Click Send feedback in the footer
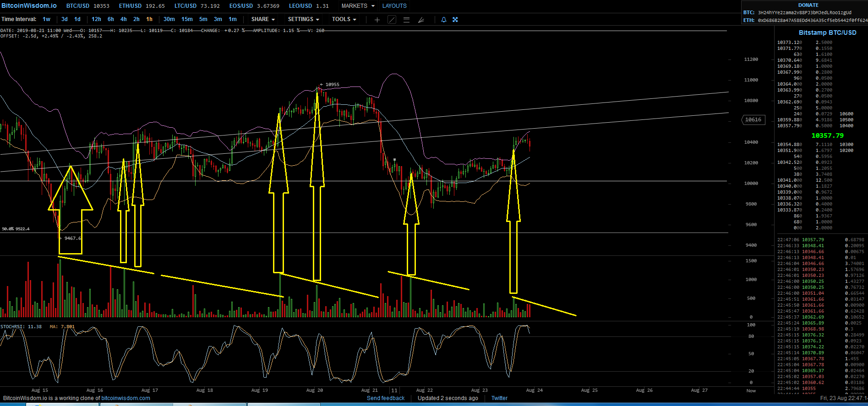868x406 pixels. click(386, 398)
